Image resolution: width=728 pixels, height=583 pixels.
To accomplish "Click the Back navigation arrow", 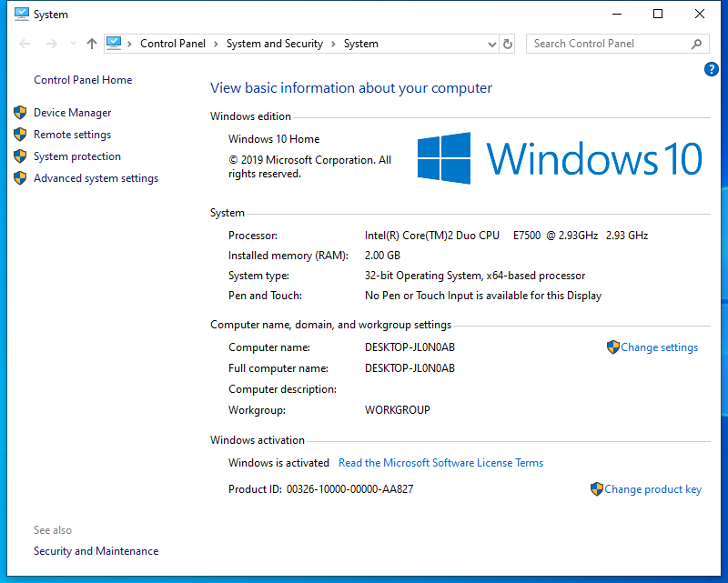I will pos(25,44).
